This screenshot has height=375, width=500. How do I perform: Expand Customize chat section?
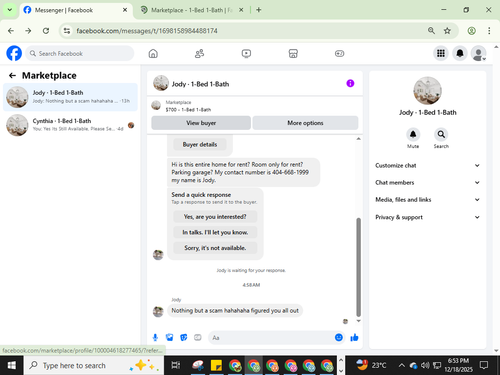(x=428, y=165)
